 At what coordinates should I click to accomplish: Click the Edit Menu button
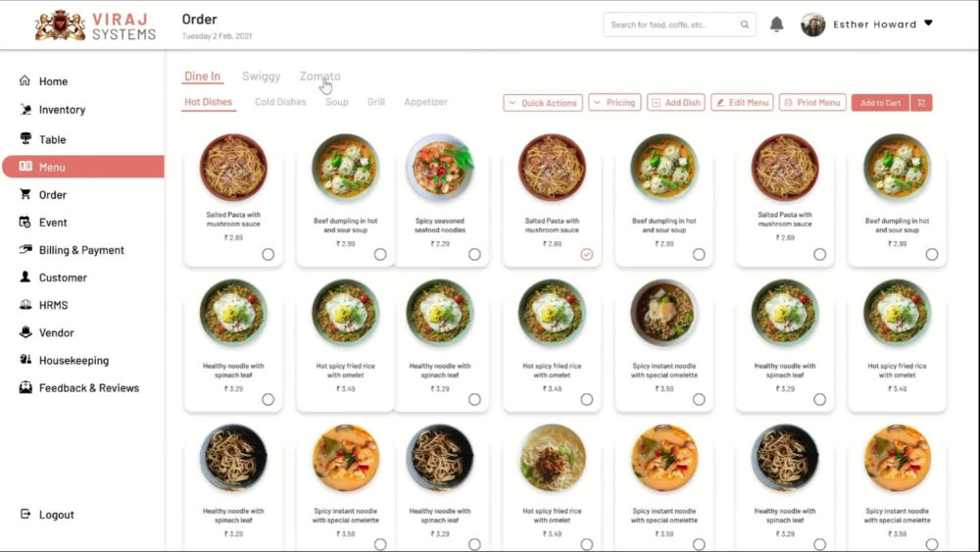tap(742, 103)
